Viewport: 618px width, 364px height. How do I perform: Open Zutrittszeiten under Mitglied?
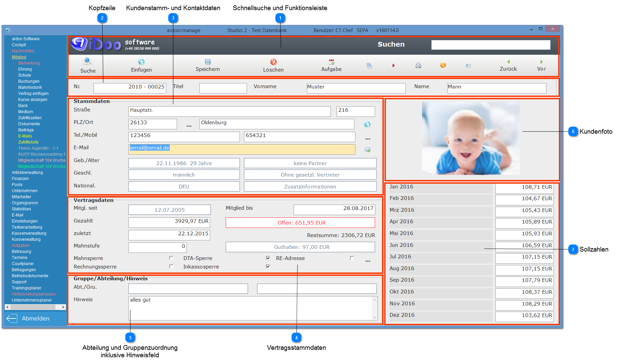[30, 118]
